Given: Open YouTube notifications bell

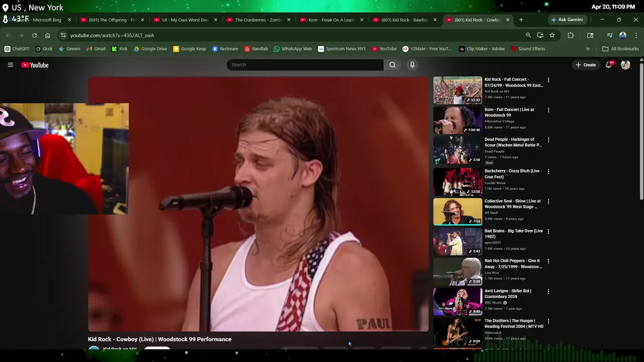Looking at the screenshot, I should point(609,65).
